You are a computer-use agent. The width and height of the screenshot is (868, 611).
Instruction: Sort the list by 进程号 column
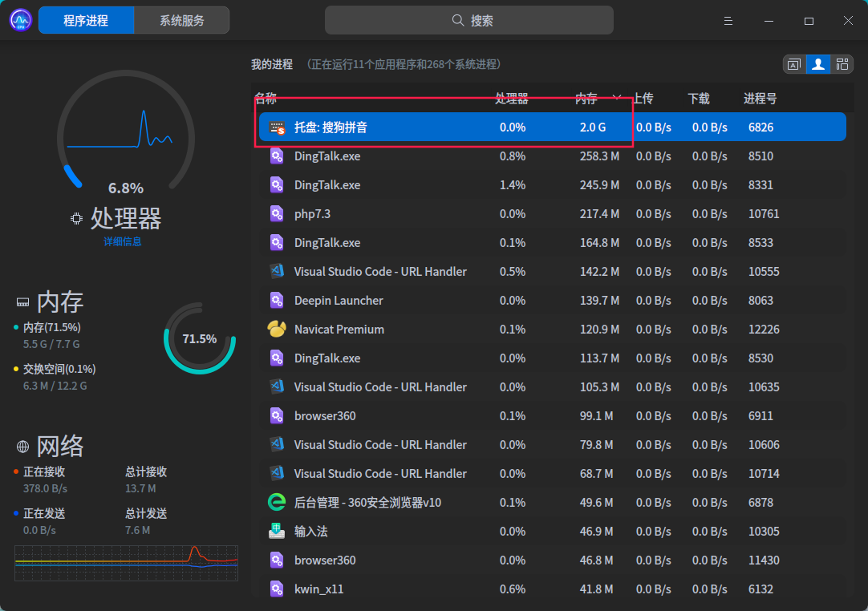(759, 99)
